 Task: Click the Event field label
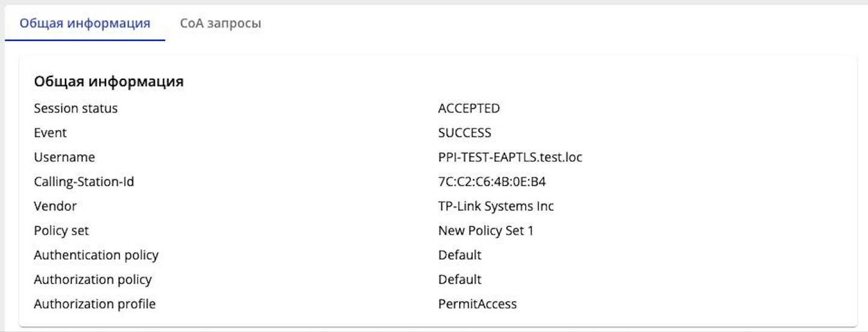[50, 133]
